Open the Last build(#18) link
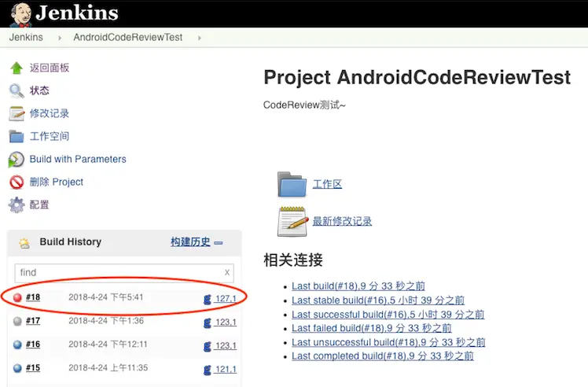Screen dimensions: 588x387 pos(358,286)
